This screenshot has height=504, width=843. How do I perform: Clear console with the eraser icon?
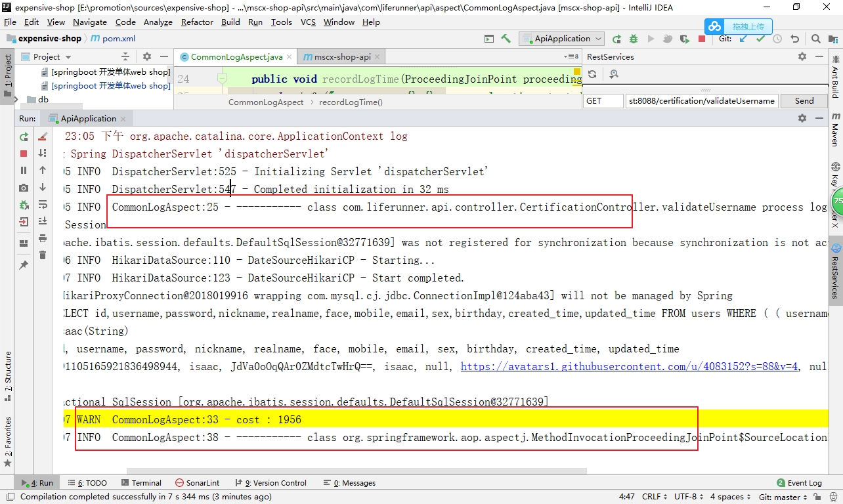point(43,136)
